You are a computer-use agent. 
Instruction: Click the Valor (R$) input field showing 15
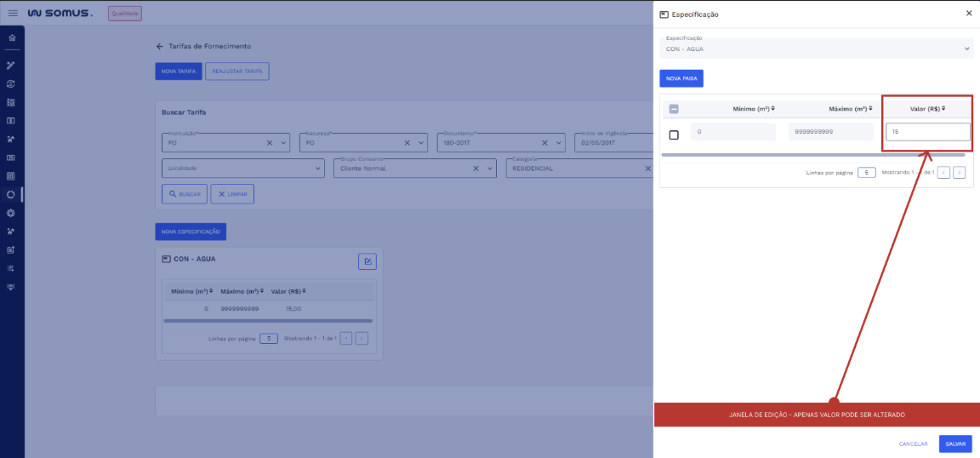[x=927, y=132]
